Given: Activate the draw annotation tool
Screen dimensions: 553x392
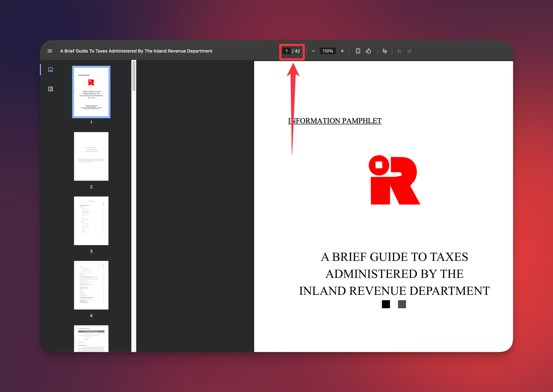Looking at the screenshot, I should [x=385, y=51].
